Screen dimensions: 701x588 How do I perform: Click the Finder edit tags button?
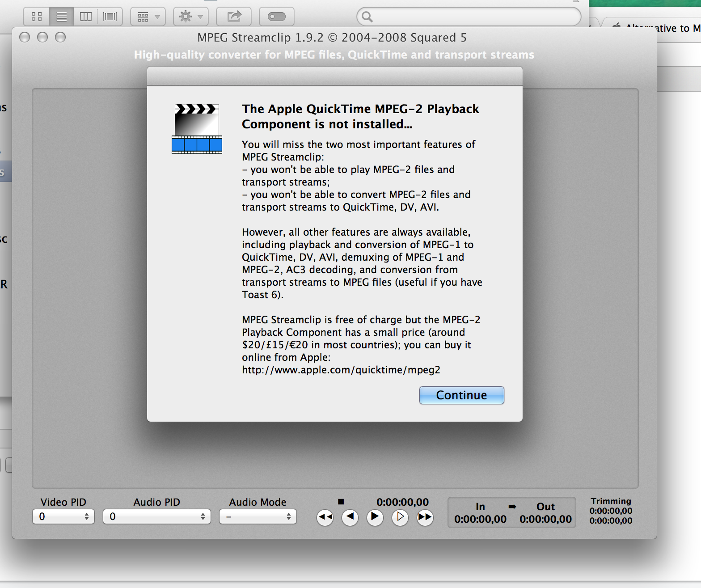pos(277,17)
